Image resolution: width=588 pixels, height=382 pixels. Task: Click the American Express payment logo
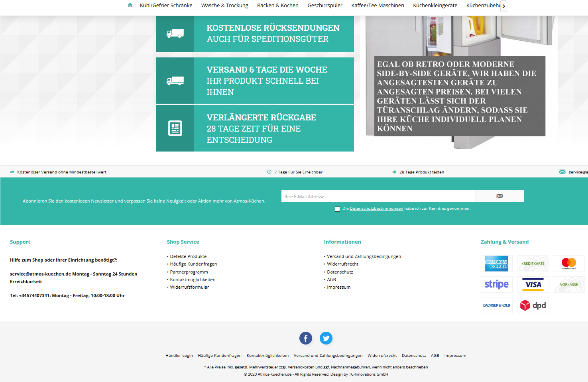496,264
